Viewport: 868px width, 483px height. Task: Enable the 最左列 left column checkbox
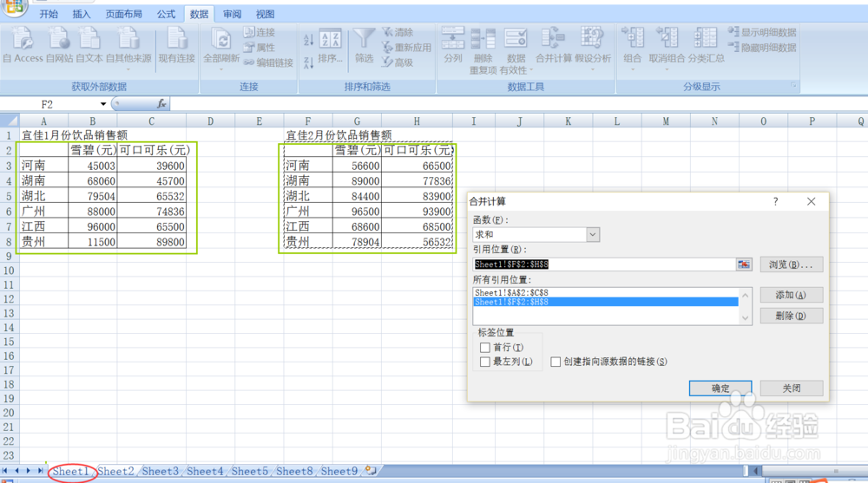tap(485, 362)
